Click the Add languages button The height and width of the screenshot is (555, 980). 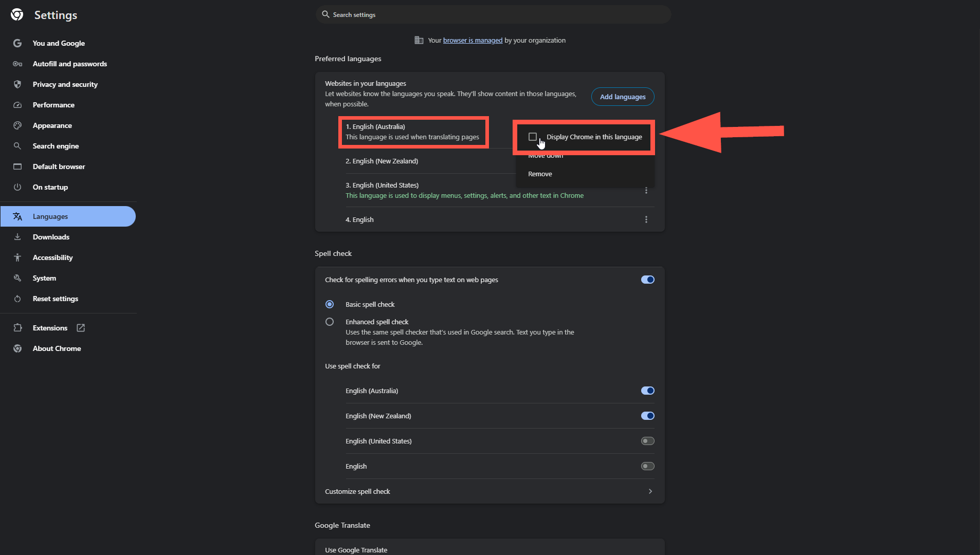[623, 97]
